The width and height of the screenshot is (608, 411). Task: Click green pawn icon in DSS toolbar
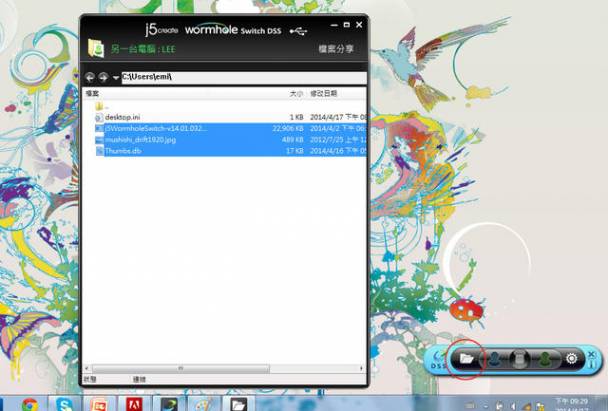click(x=546, y=359)
